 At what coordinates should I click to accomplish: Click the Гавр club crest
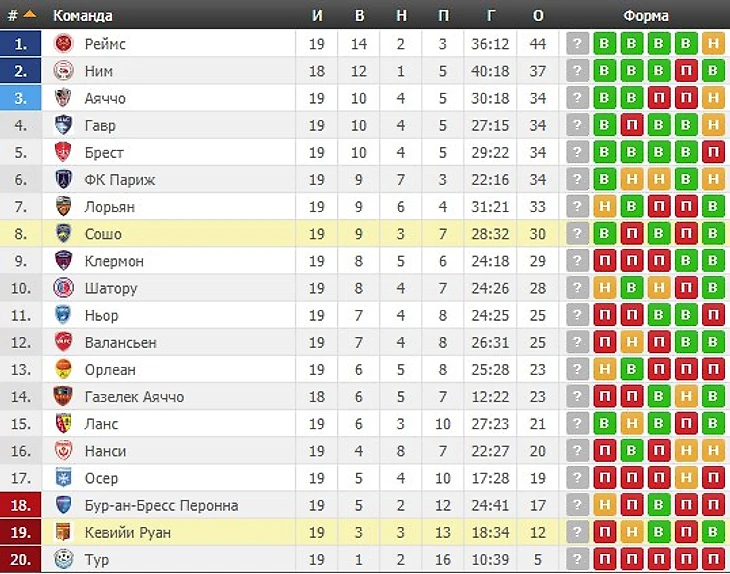[63, 125]
